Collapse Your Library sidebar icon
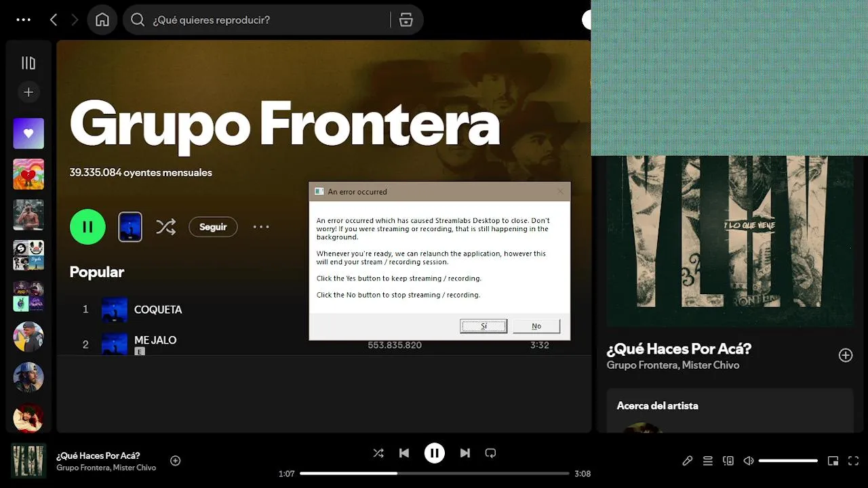This screenshot has height=488, width=868. [x=28, y=63]
